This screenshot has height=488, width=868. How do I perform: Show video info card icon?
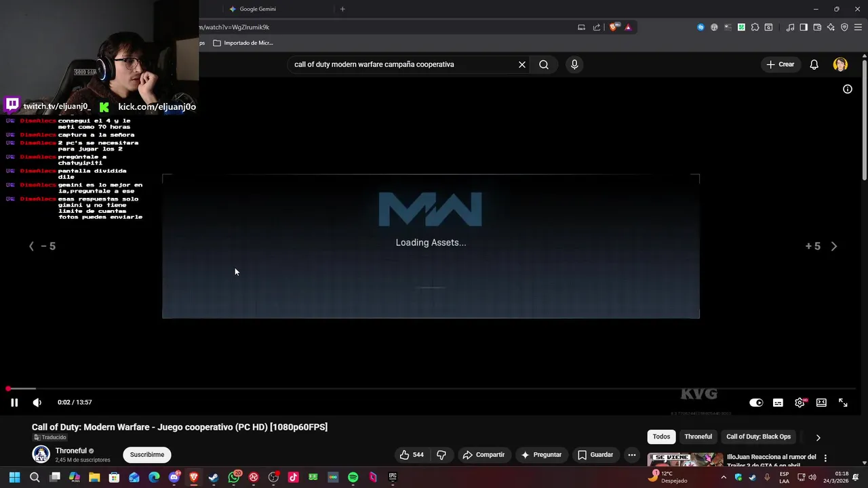click(848, 89)
